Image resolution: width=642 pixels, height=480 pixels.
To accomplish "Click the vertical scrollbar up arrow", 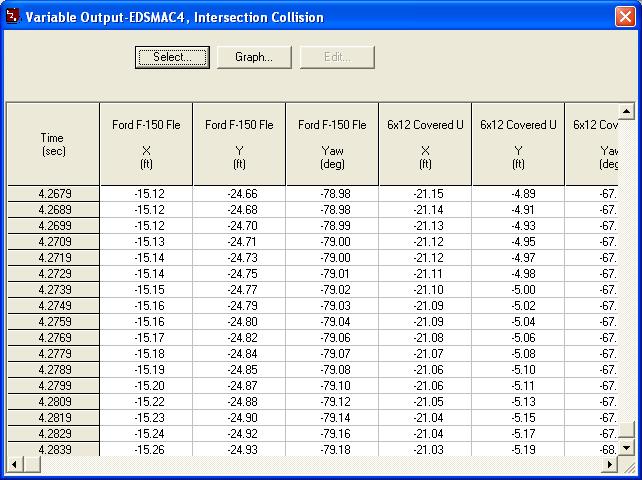I will (x=627, y=111).
